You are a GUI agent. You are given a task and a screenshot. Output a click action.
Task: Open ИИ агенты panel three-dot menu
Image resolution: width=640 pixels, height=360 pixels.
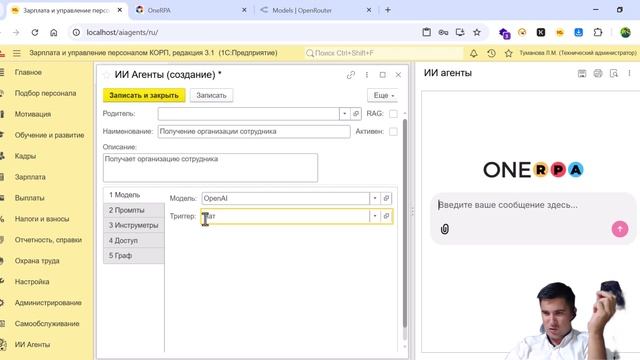tap(629, 73)
